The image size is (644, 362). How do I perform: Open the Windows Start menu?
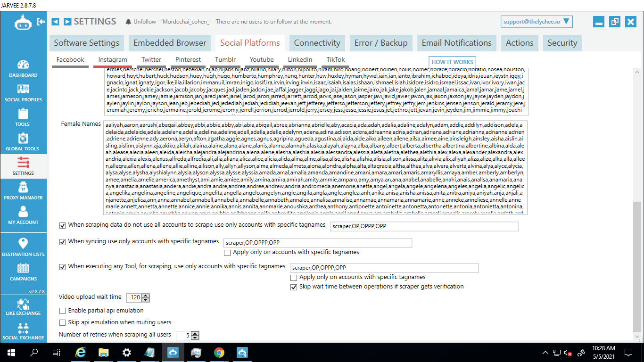[x=11, y=352]
